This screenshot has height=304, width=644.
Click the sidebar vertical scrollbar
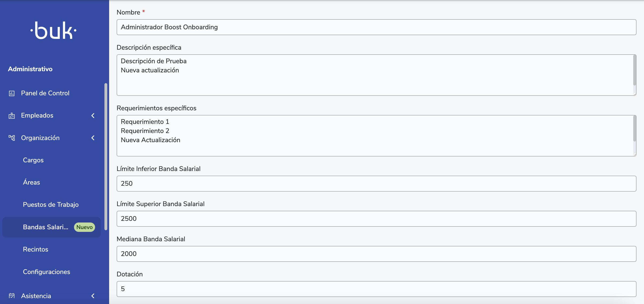[x=106, y=156]
